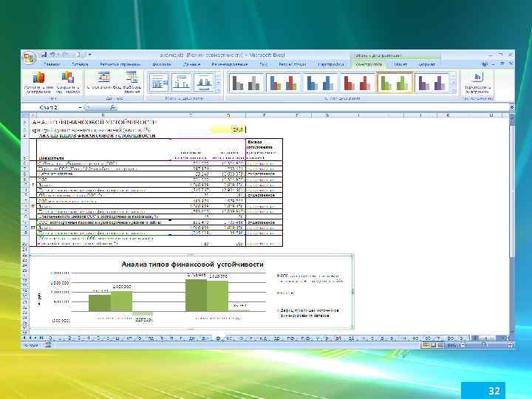Click the last-sheet navigation arrow
Screen dimensions: 532x399
pyautogui.click(x=41, y=338)
